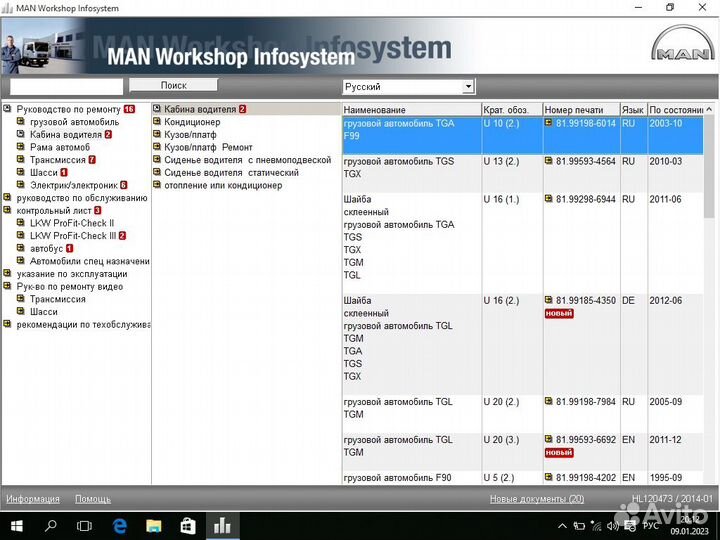Focus the search text field
This screenshot has height=540, width=720.
[67, 86]
